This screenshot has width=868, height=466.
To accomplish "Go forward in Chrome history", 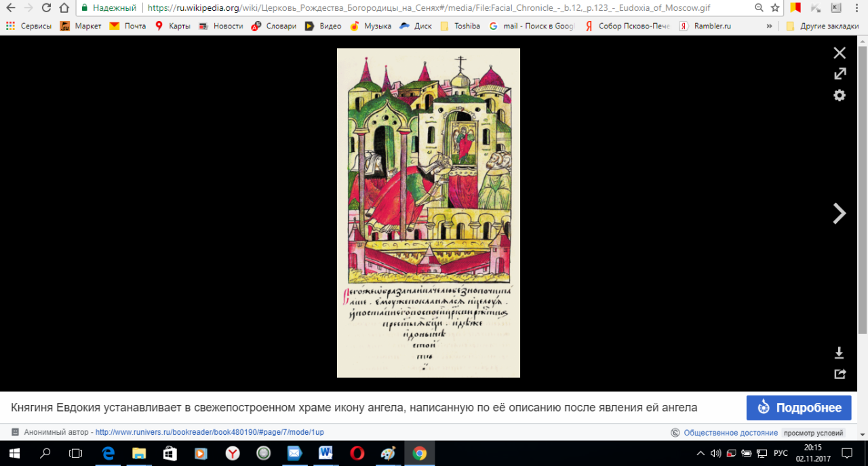I will (28, 8).
